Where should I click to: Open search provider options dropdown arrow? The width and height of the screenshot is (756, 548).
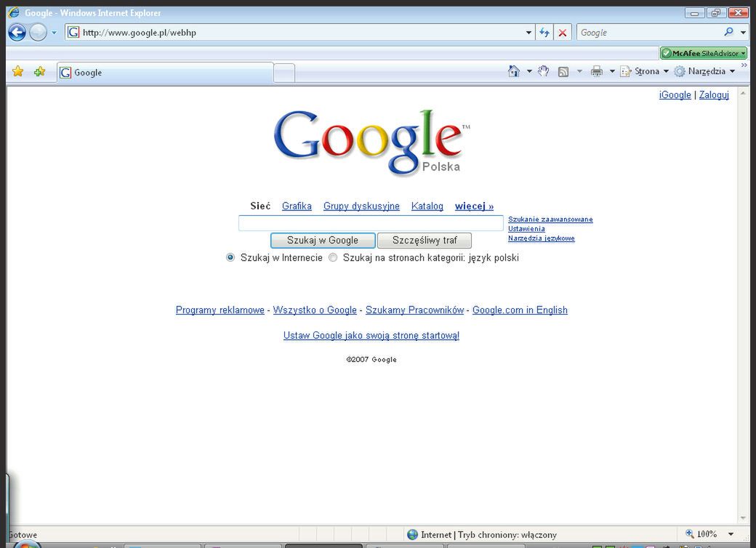pyautogui.click(x=743, y=33)
